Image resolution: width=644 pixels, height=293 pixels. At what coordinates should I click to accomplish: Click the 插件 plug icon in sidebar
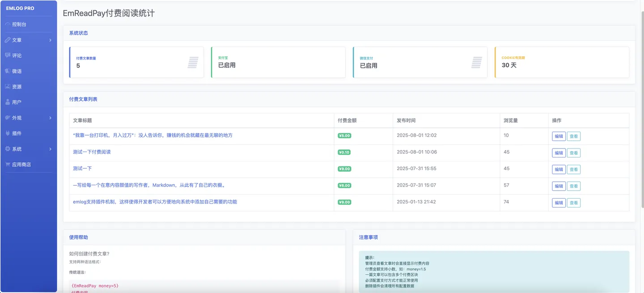pyautogui.click(x=8, y=133)
